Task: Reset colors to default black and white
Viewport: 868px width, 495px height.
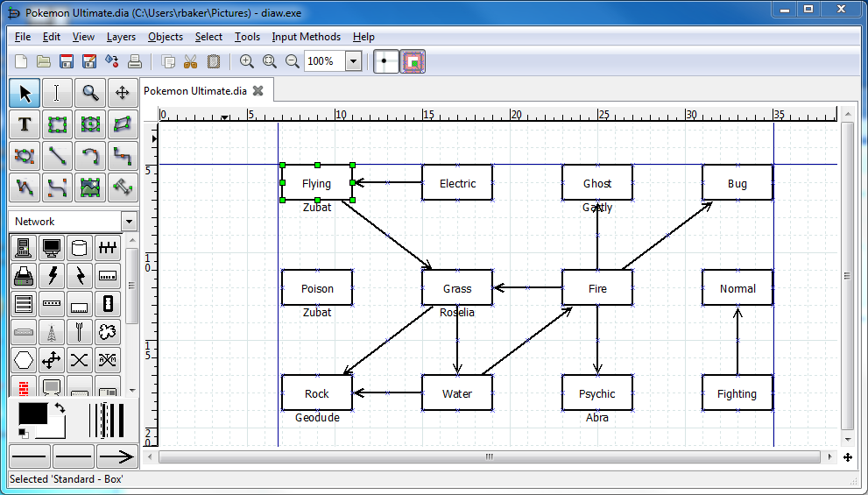Action: click(23, 434)
